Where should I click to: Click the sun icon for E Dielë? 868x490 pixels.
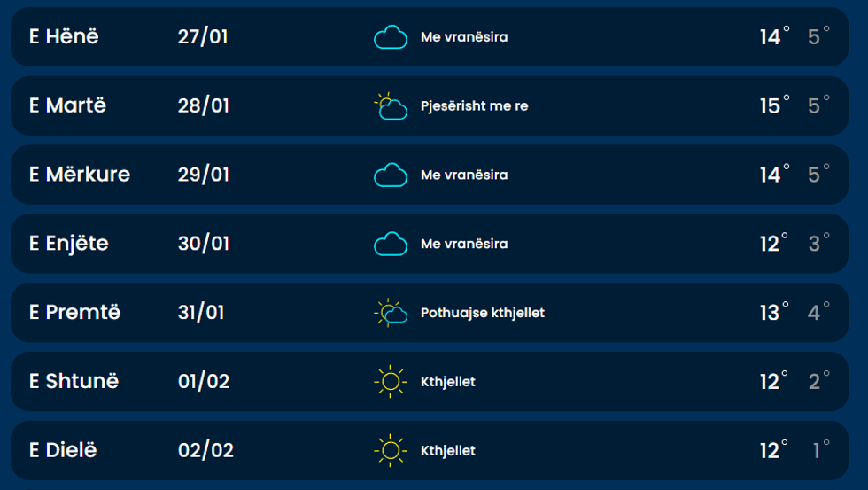pos(389,450)
